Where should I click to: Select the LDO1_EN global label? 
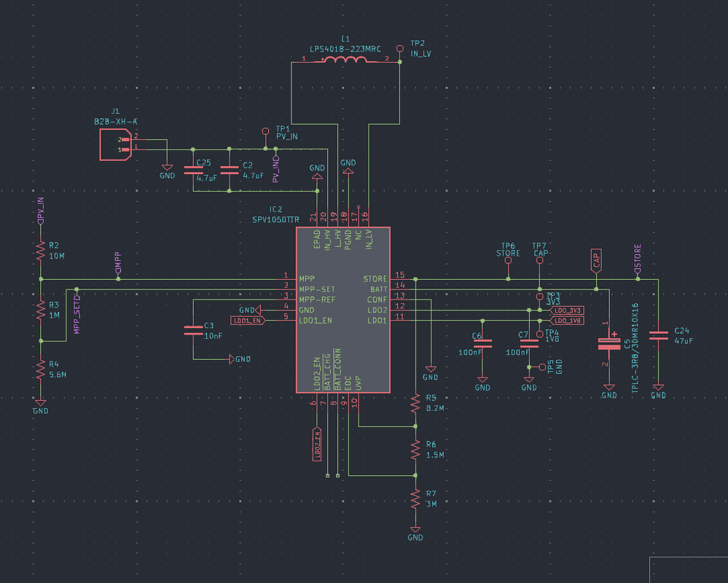coord(248,321)
